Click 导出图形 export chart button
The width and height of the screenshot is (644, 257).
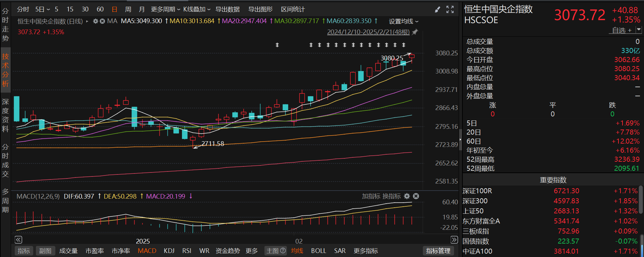(260, 9)
